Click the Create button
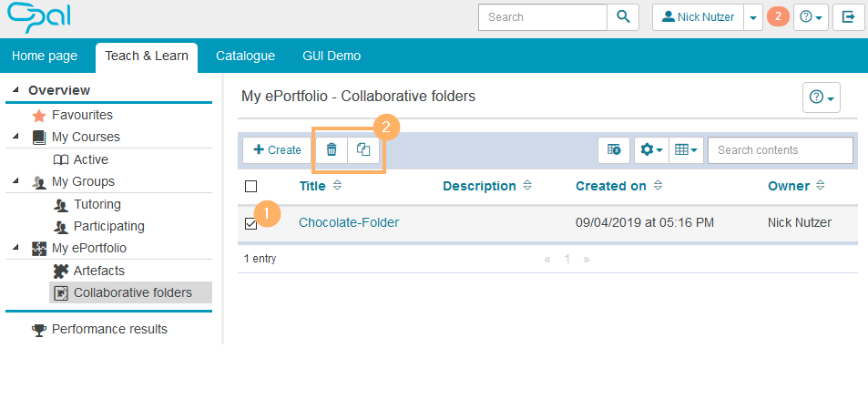This screenshot has width=868, height=410. pos(277,150)
